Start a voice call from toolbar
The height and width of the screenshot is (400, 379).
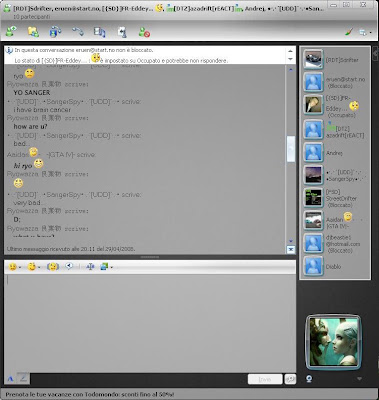(x=78, y=32)
